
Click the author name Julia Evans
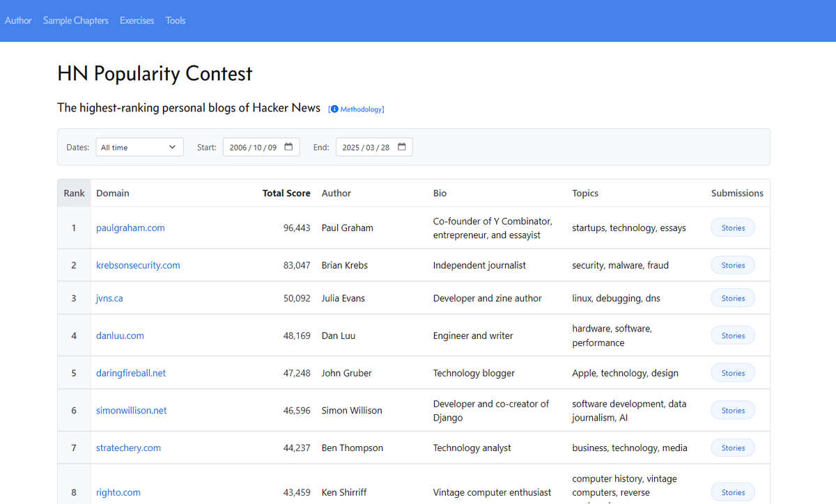coord(343,298)
